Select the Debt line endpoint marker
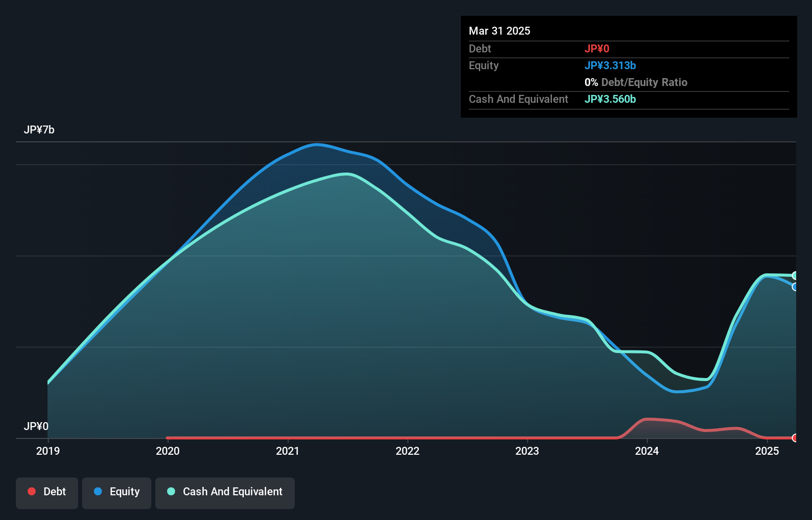The image size is (812, 520). click(795, 438)
